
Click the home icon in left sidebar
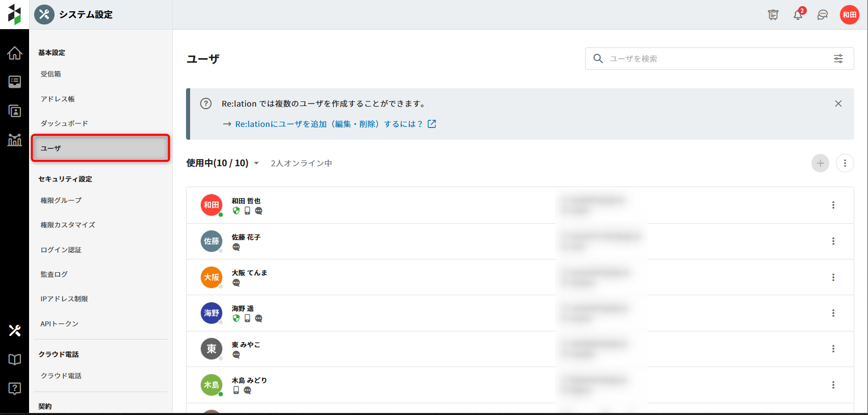tap(14, 53)
